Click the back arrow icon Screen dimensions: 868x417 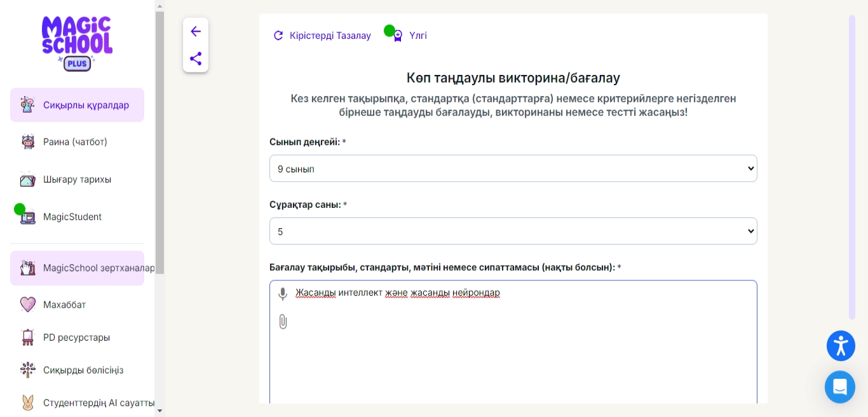coord(196,31)
